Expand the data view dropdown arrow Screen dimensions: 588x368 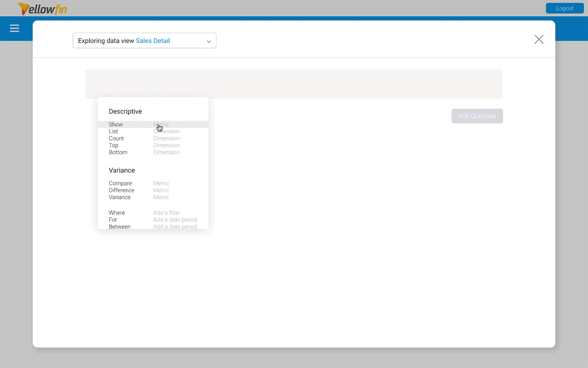click(209, 41)
